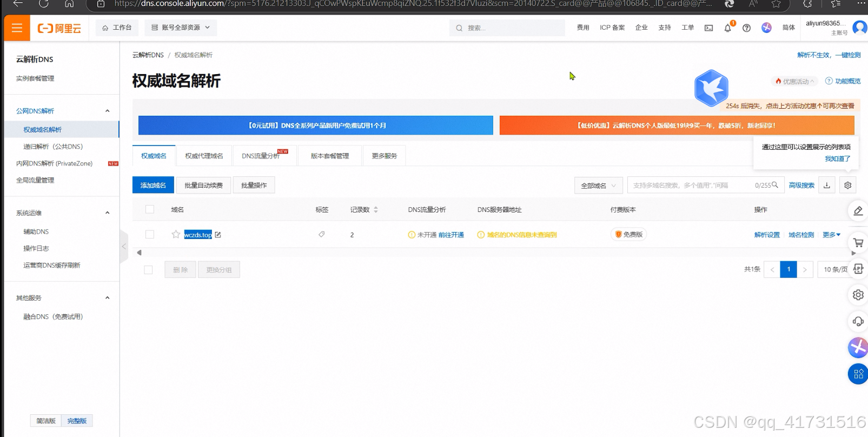Select the 权威域名 tab
The image size is (868, 437).
click(154, 156)
